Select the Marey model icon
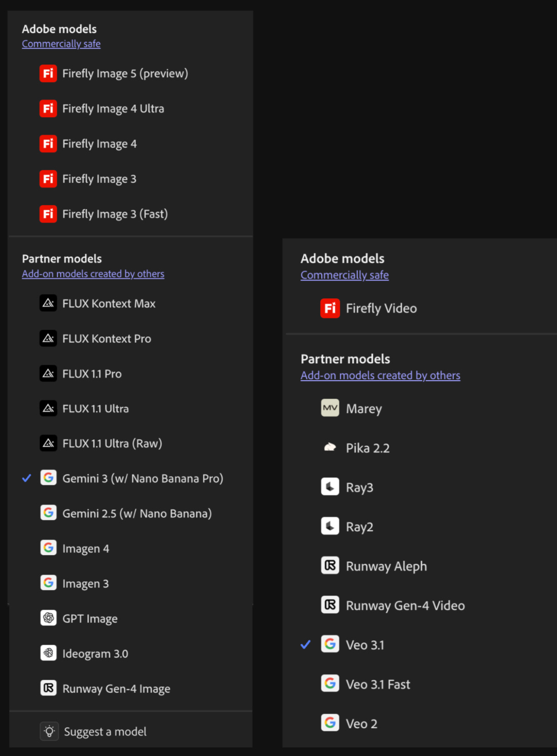 point(330,408)
